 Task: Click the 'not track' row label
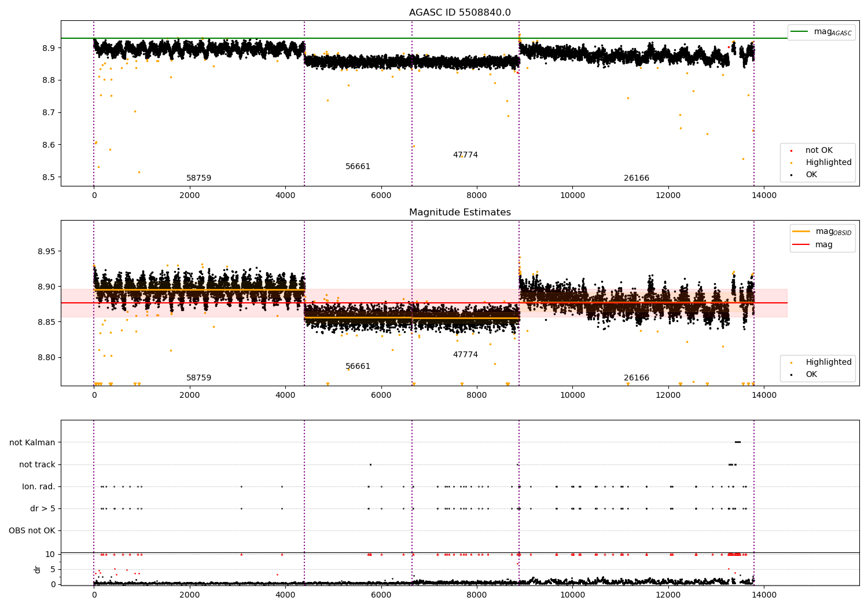pos(37,464)
